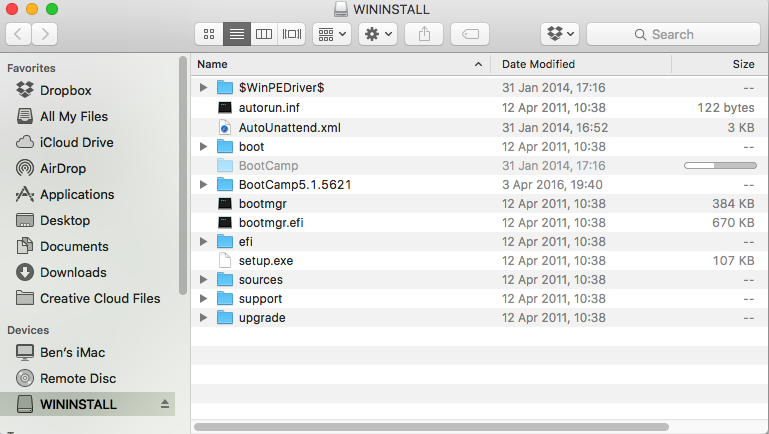Viewport: 769px width, 434px height.
Task: Select the setup.exe file icon
Action: pyautogui.click(x=225, y=260)
